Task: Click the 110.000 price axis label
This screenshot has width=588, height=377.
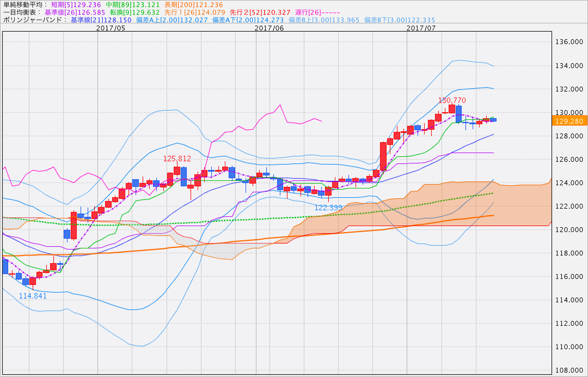Action: coord(569,347)
